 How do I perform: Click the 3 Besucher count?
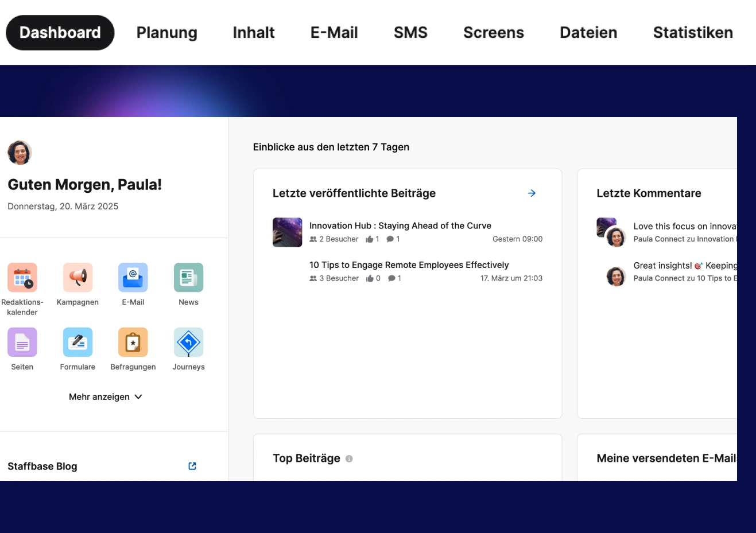coord(339,278)
